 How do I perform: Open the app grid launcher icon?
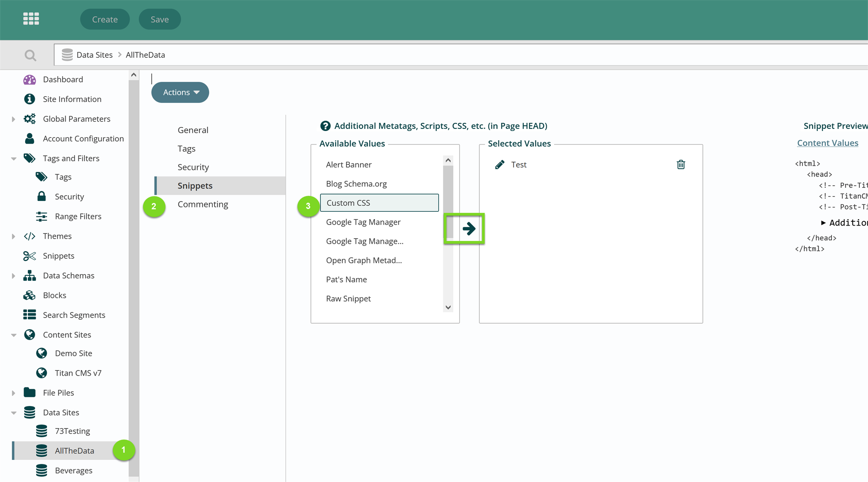[31, 19]
